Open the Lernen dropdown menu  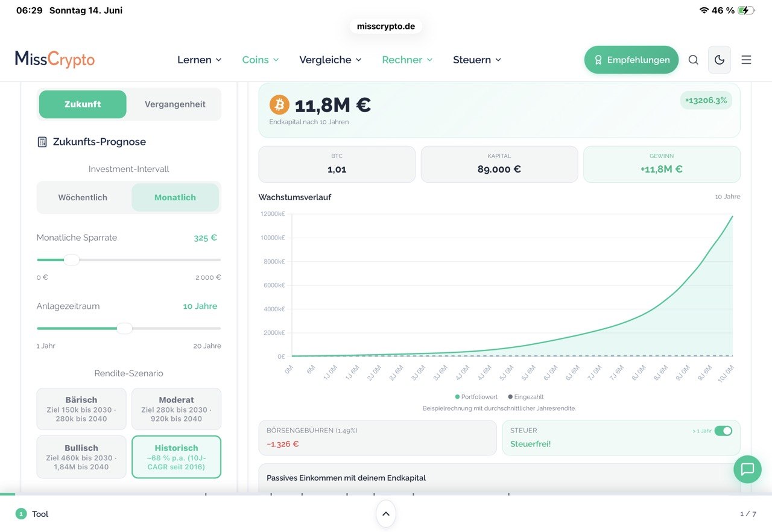(200, 60)
